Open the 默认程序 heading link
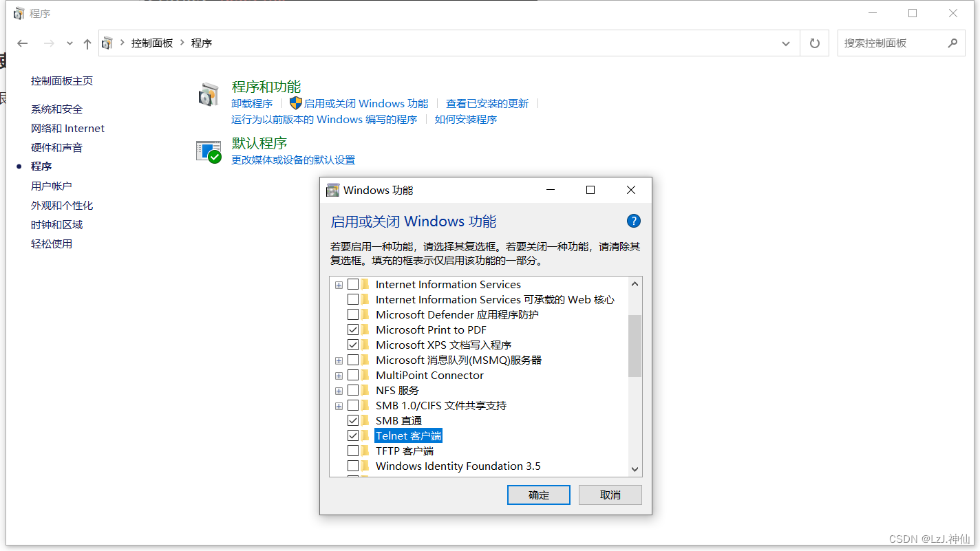Viewport: 980px width, 551px height. (x=259, y=143)
